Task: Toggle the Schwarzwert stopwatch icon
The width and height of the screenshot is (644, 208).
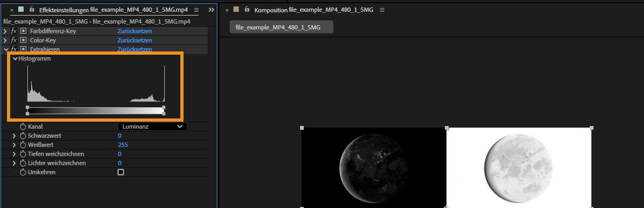Action: (23, 136)
